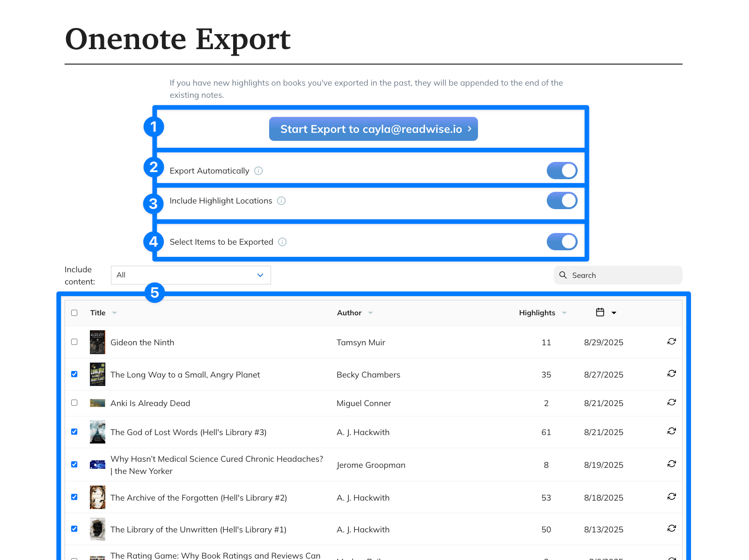Image resolution: width=749 pixels, height=560 pixels.
Task: Click the date 8/27/2025
Action: (x=604, y=375)
